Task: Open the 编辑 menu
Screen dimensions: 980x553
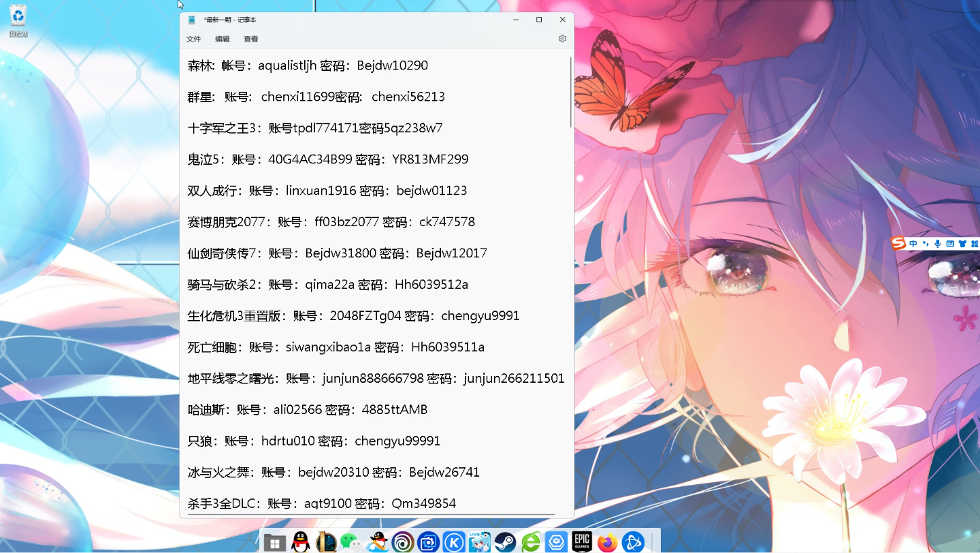Action: [223, 39]
